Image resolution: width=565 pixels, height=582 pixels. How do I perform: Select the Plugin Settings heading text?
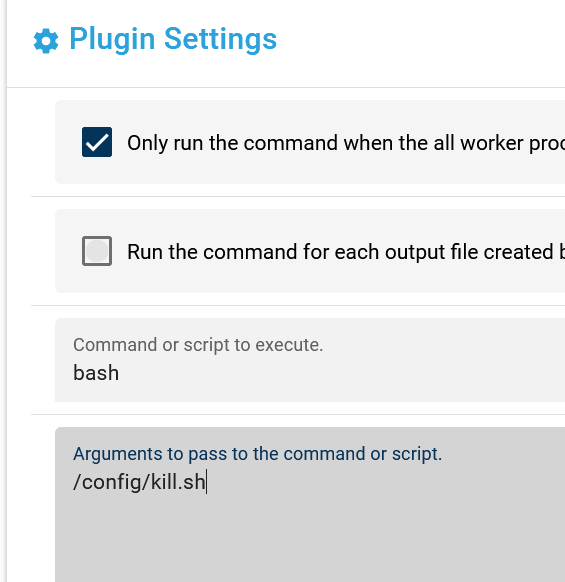click(x=173, y=39)
